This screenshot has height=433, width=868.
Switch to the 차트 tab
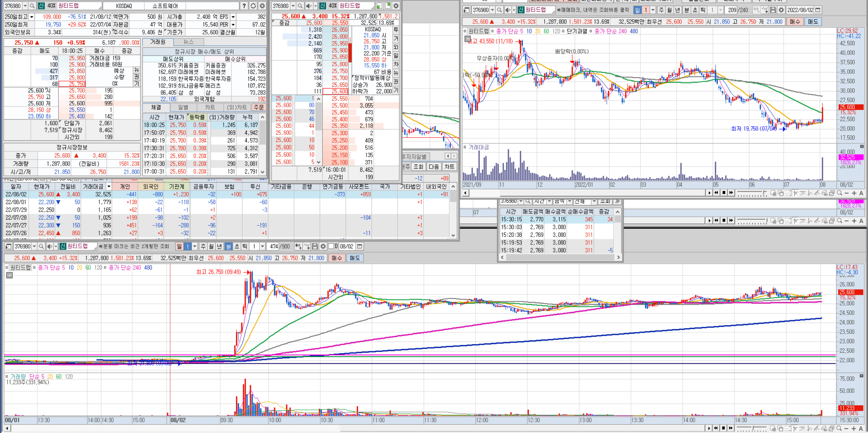coord(210,107)
